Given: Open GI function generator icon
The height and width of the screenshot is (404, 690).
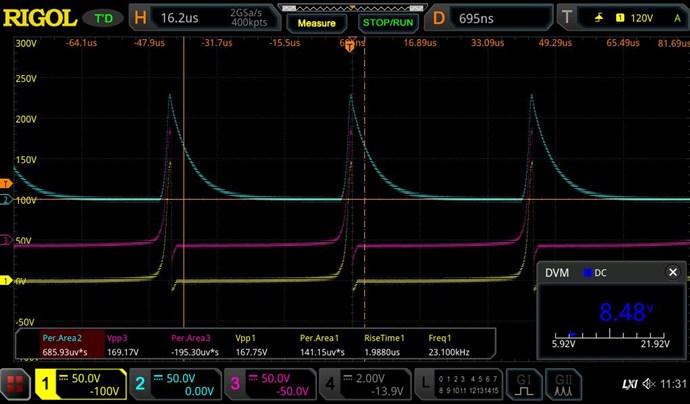Looking at the screenshot, I should point(523,385).
